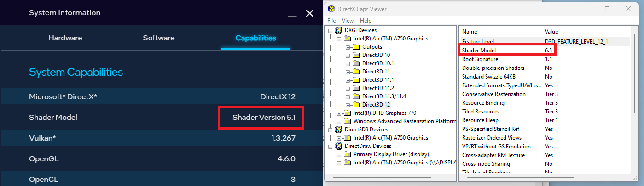Select the Direct3D 11.3/11.4 tree item
The width and height of the screenshot is (644, 186).
click(x=384, y=96)
